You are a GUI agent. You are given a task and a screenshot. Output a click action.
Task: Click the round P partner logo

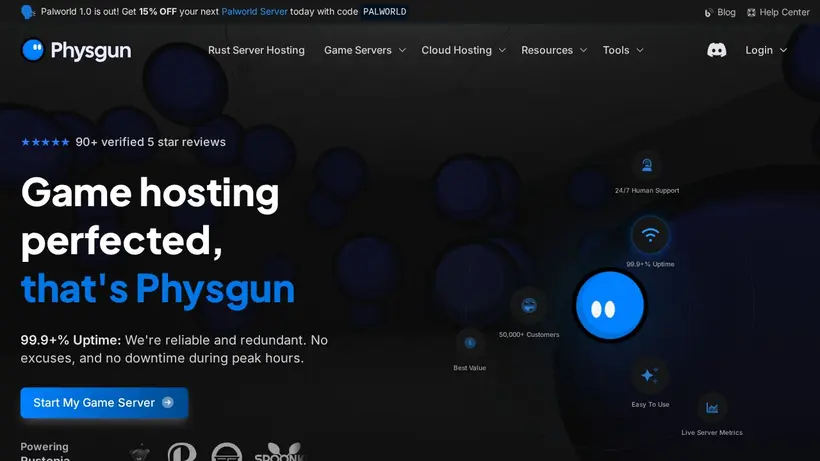(x=181, y=452)
